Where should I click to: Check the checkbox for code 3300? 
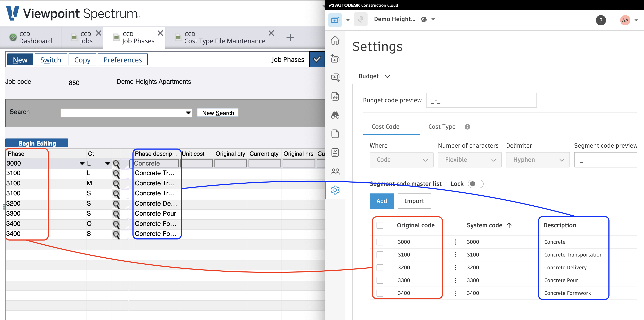click(x=380, y=280)
